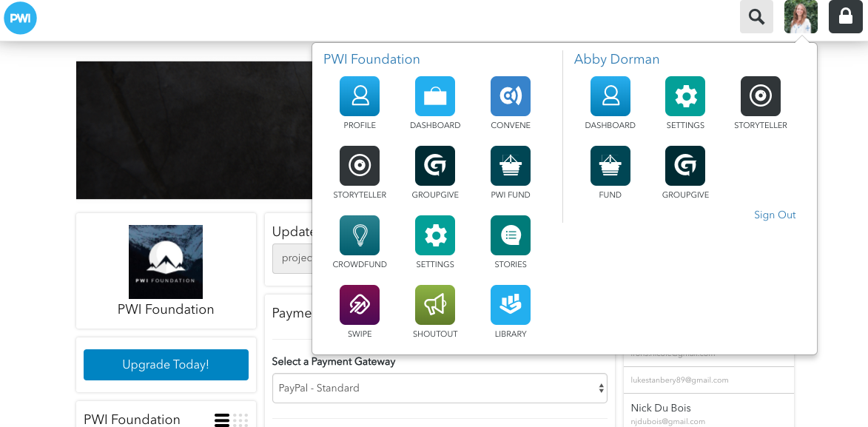Open PWI Foundation Settings gear
868x427 pixels.
point(435,235)
